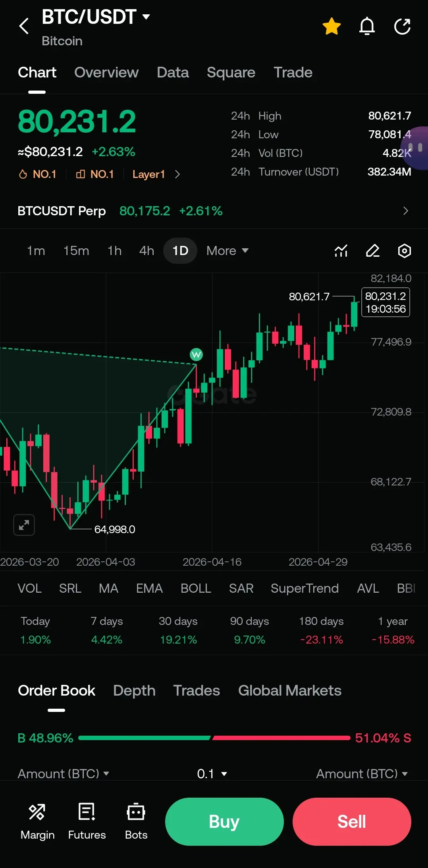
Task: Switch to the Data tab
Action: click(173, 73)
